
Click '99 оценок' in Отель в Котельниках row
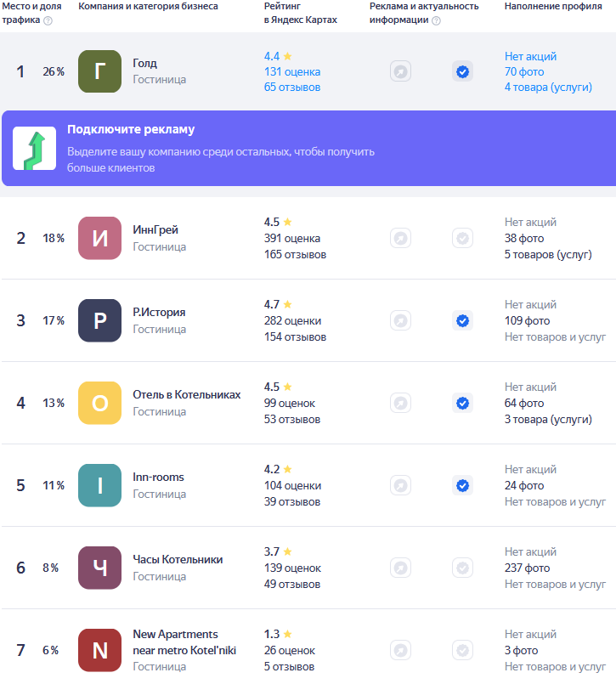(290, 403)
